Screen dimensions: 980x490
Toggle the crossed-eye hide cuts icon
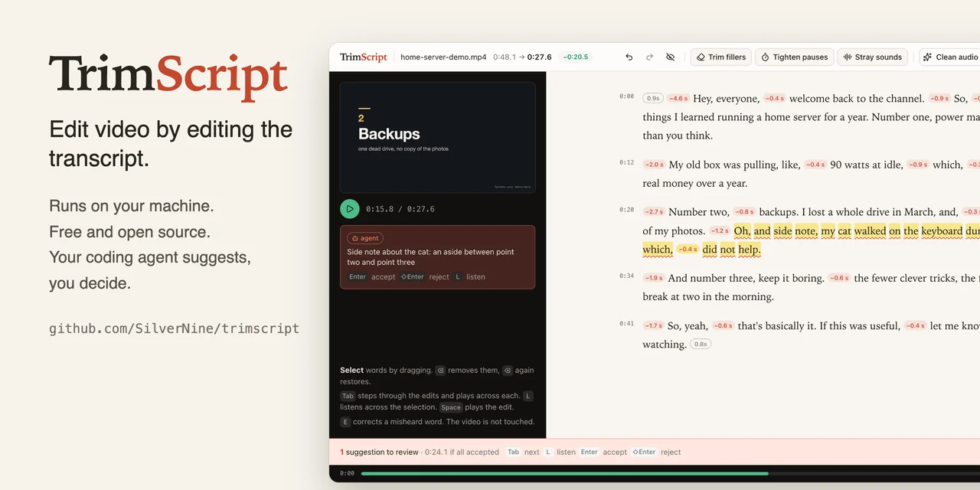coord(671,57)
